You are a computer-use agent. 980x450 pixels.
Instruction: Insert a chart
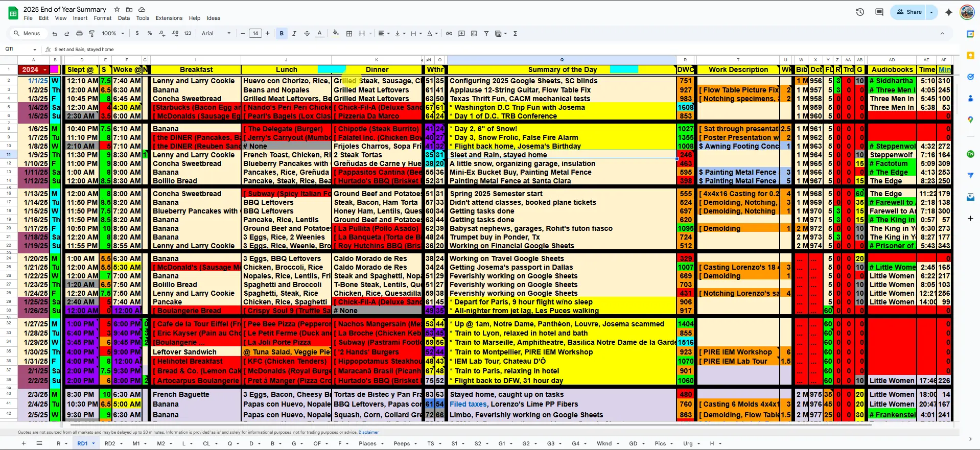click(474, 34)
